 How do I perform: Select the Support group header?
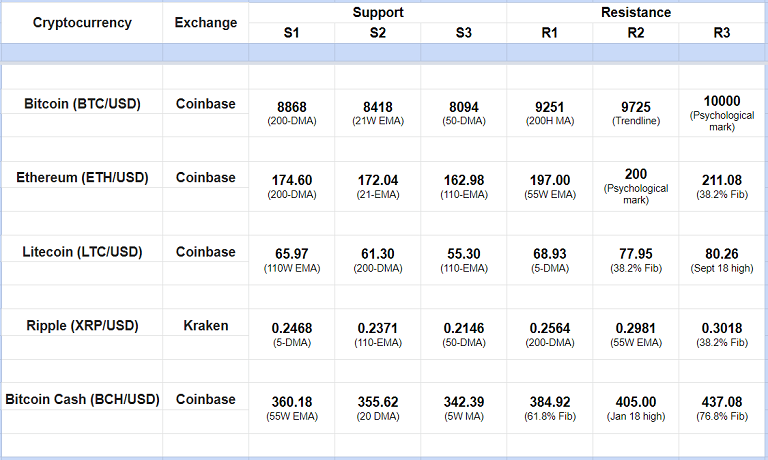tap(378, 13)
